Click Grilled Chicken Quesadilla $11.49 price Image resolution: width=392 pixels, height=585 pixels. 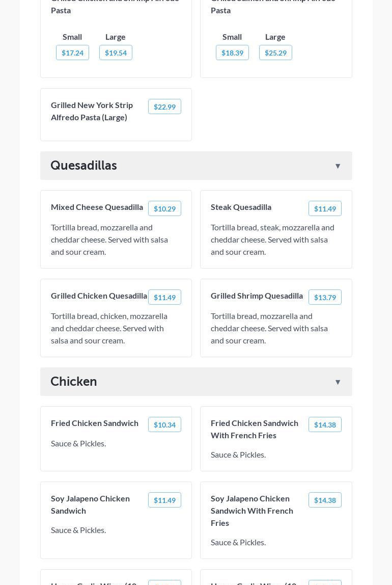(164, 298)
